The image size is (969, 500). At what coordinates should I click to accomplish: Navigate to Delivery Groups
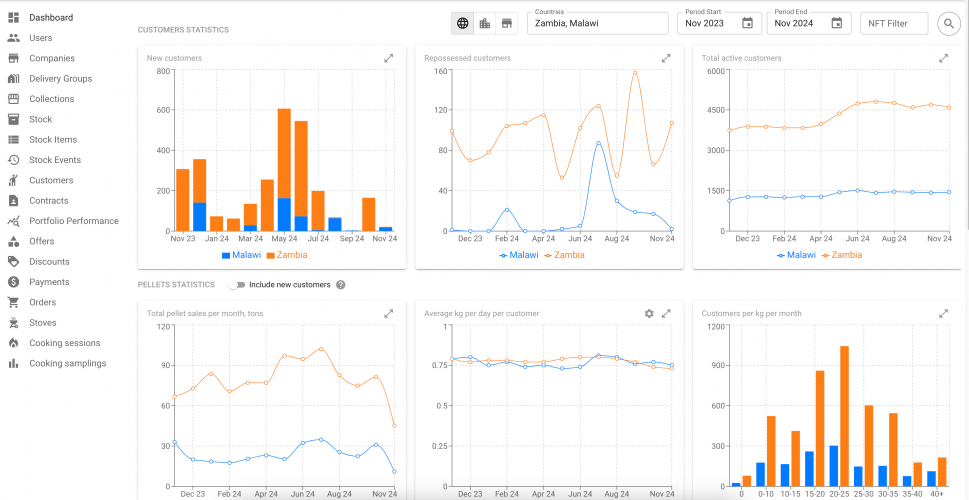pyautogui.click(x=60, y=79)
